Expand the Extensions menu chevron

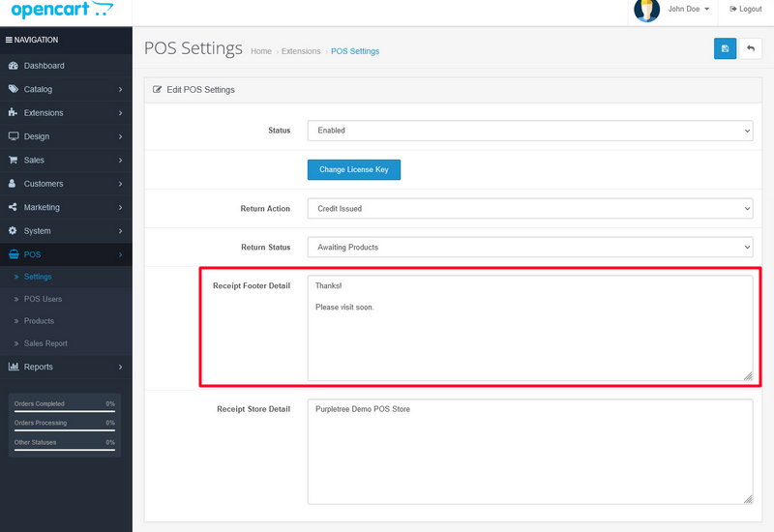click(120, 113)
